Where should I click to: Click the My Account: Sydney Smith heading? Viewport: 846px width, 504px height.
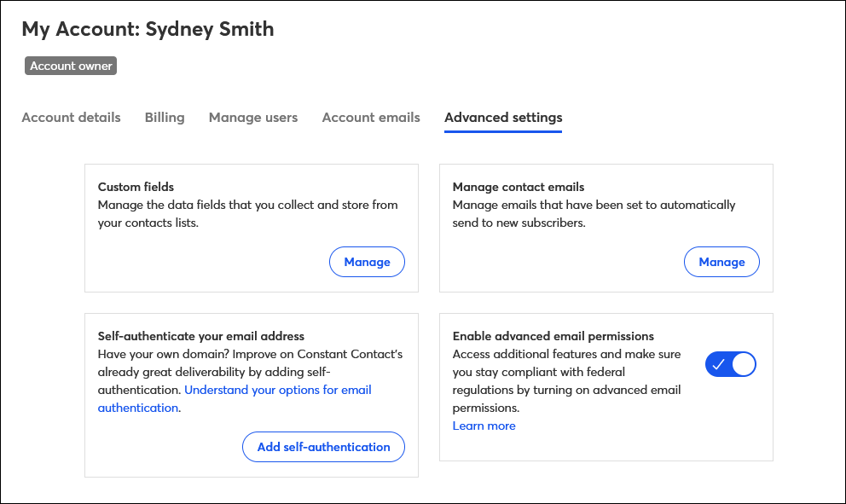(x=148, y=29)
